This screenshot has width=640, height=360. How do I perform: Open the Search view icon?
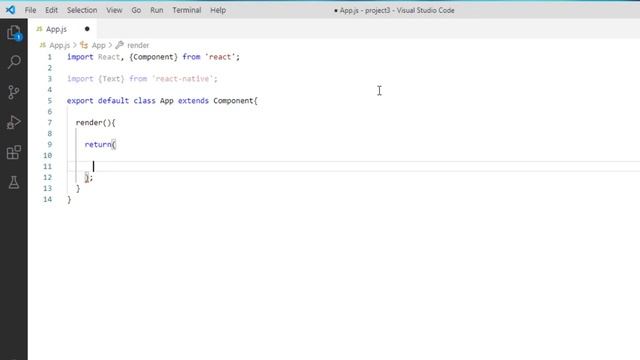(14, 62)
